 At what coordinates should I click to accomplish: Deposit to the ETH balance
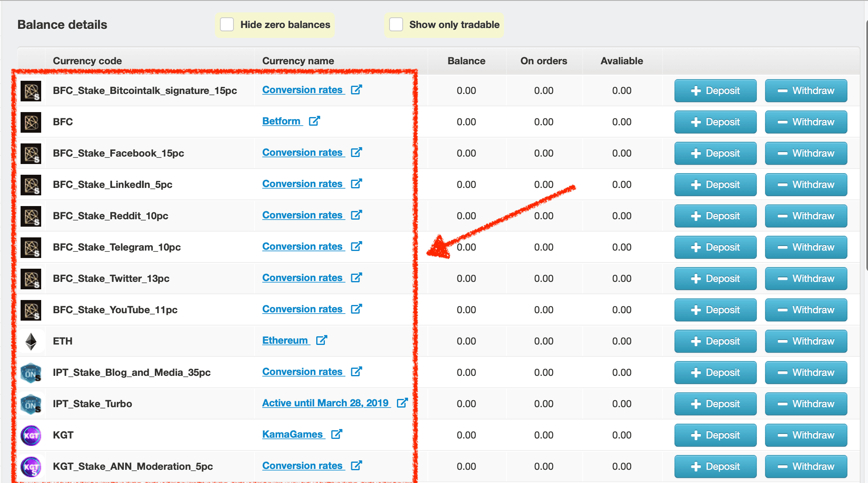click(716, 341)
